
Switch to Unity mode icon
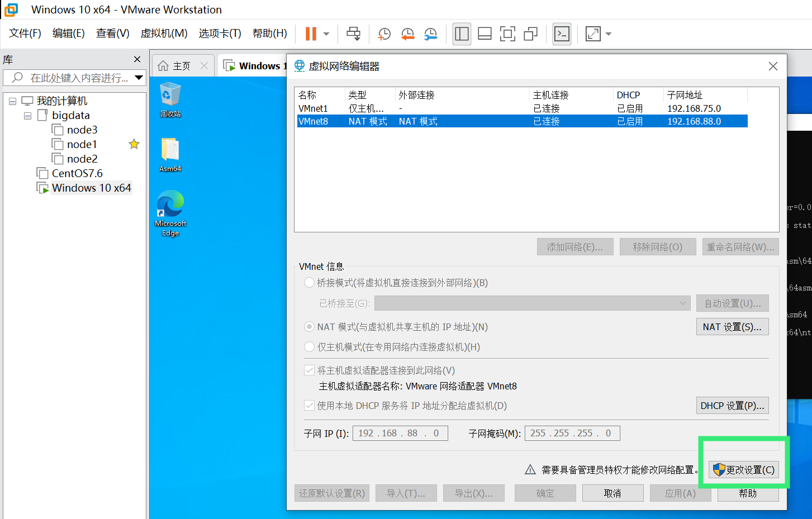pyautogui.click(x=530, y=34)
